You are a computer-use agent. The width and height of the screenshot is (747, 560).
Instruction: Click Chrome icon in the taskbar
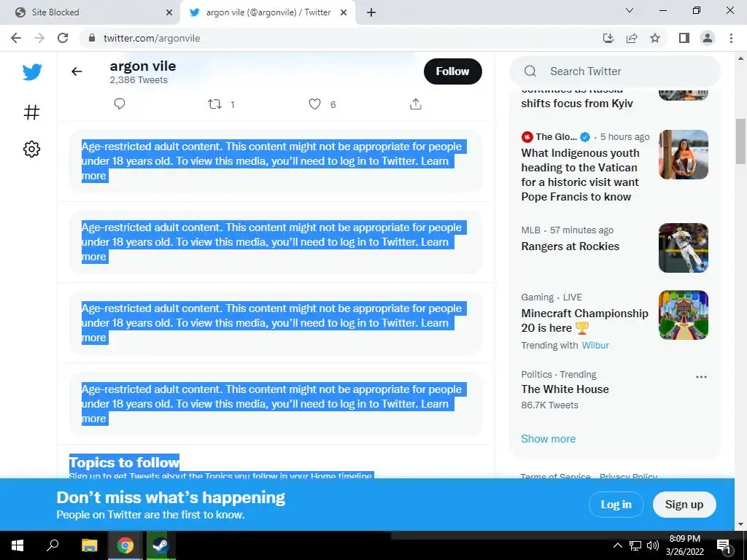pyautogui.click(x=125, y=545)
